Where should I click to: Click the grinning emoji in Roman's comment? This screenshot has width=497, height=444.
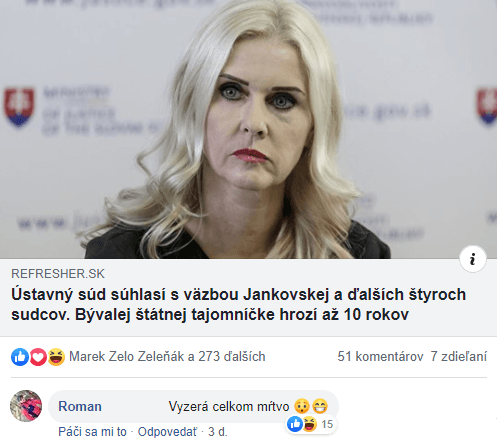(320, 406)
